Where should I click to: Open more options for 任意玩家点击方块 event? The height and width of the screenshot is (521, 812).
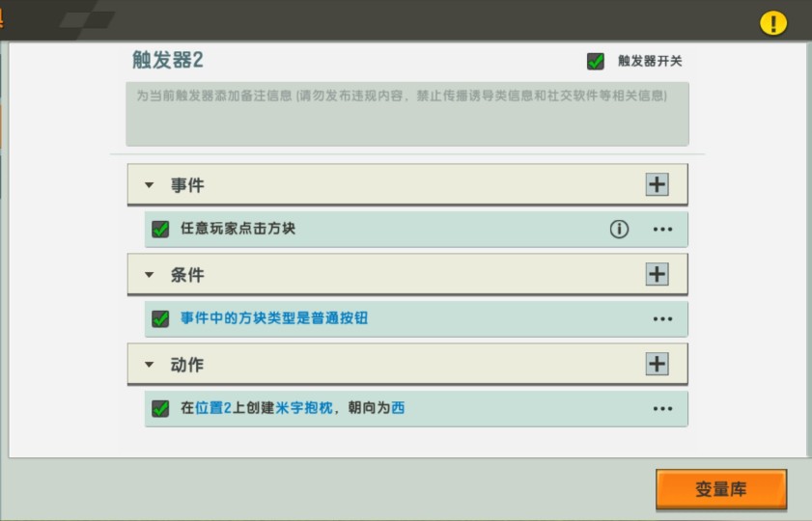tap(663, 230)
